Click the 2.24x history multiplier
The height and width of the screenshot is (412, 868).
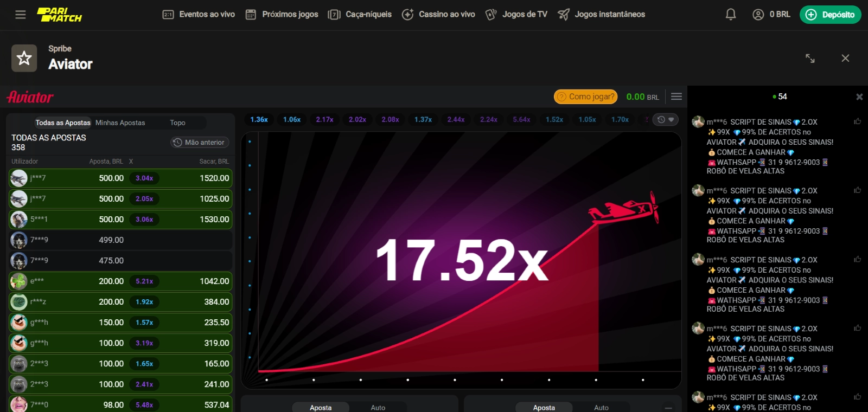489,119
